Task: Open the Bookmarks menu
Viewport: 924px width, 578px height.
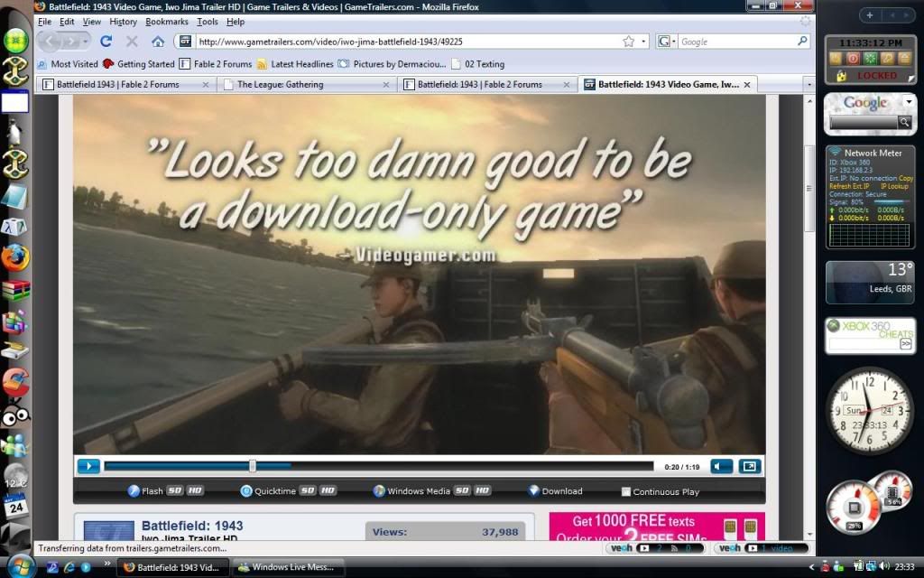Action: 167,22
